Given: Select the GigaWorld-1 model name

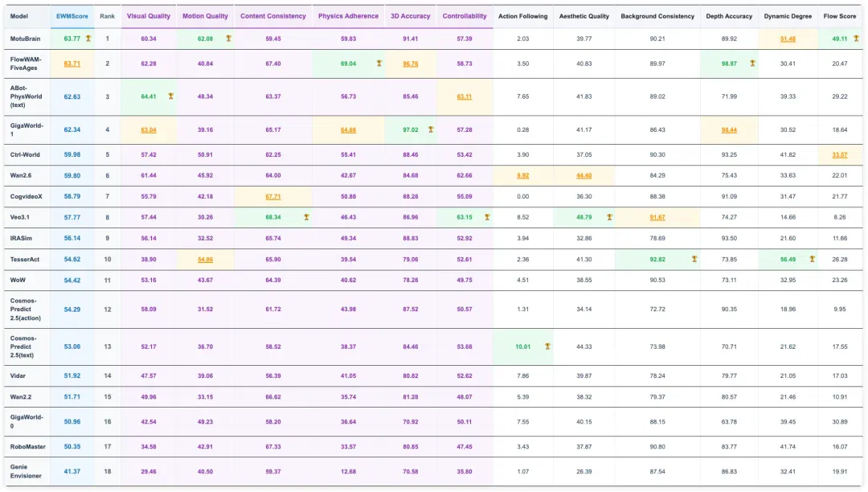Looking at the screenshot, I should tap(26, 129).
